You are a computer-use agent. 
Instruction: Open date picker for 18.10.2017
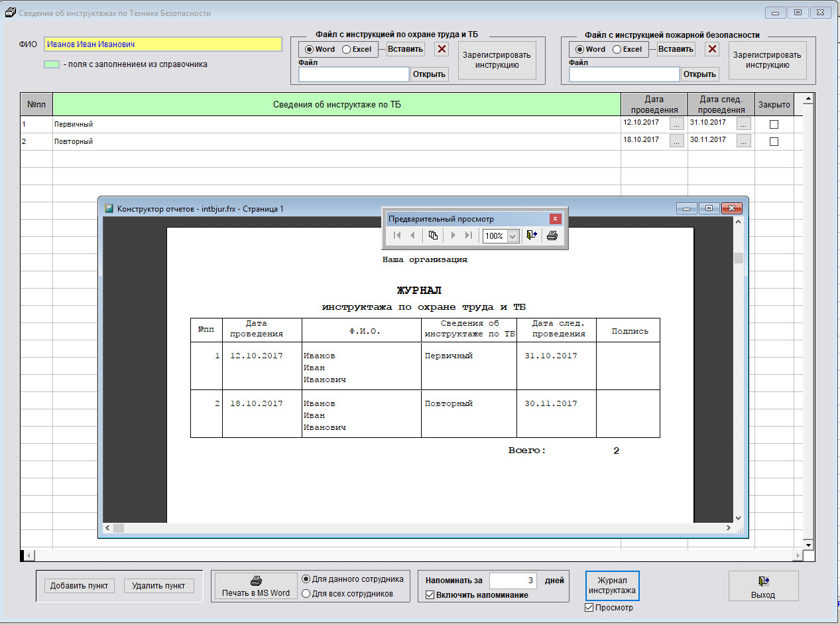[676, 141]
